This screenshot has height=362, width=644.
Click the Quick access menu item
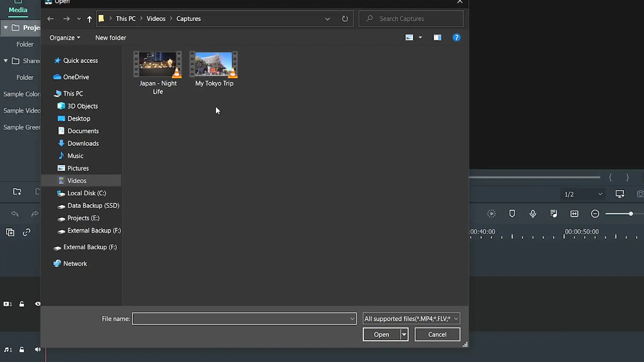[x=80, y=60]
